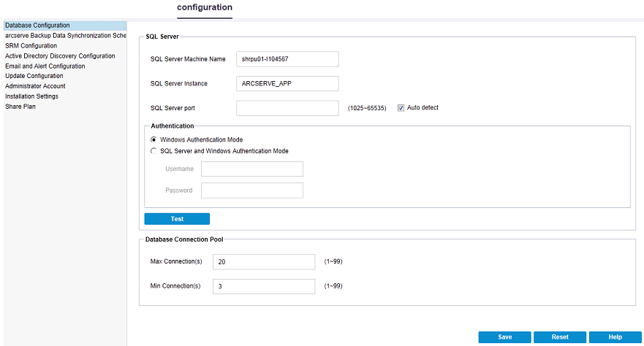Viewport: 644px width, 346px height.
Task: Open Database Configuration in sidebar
Action: (37, 26)
